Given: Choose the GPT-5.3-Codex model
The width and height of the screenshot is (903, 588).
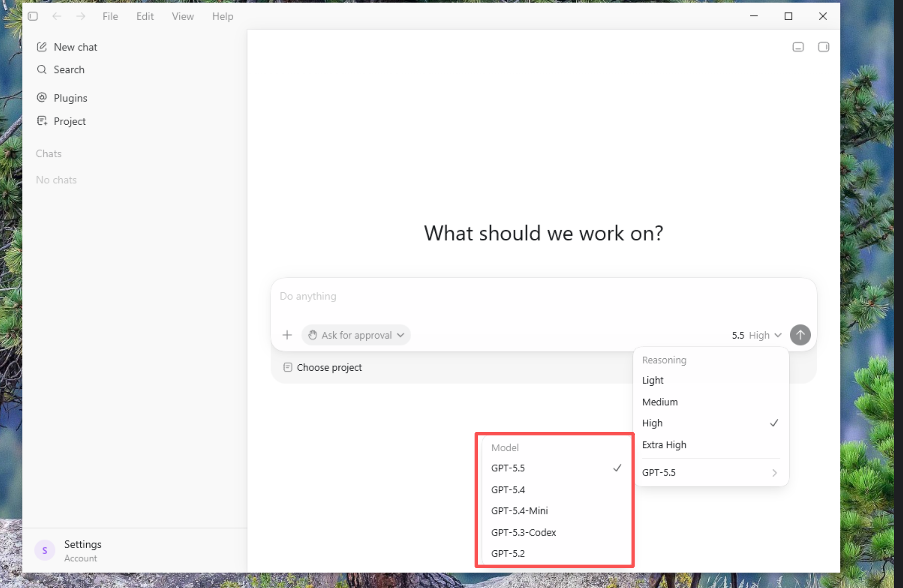Looking at the screenshot, I should pos(556,532).
